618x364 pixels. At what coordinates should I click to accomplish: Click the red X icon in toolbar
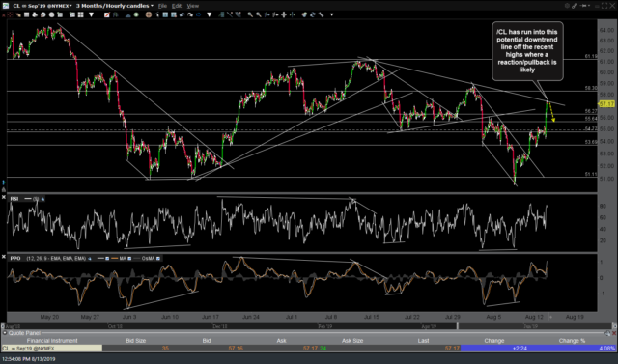pos(3,15)
